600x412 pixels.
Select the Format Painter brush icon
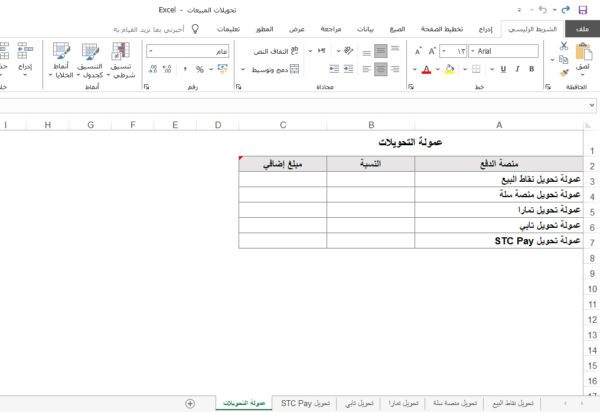point(564,73)
